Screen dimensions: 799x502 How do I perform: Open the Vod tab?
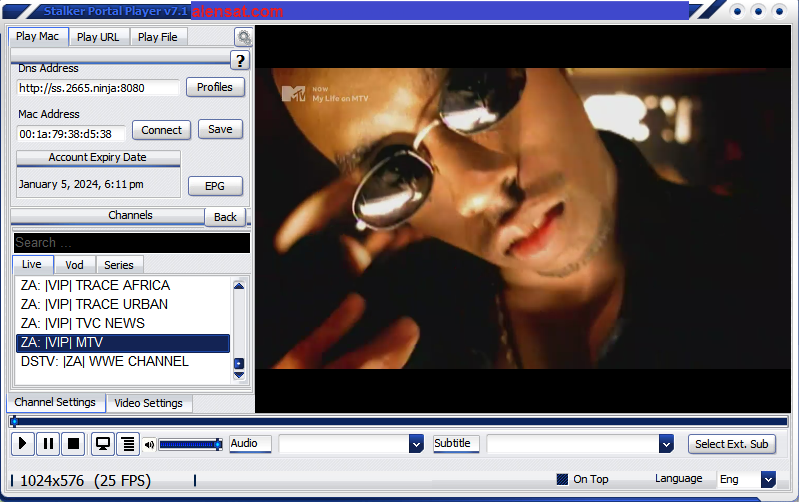point(74,265)
